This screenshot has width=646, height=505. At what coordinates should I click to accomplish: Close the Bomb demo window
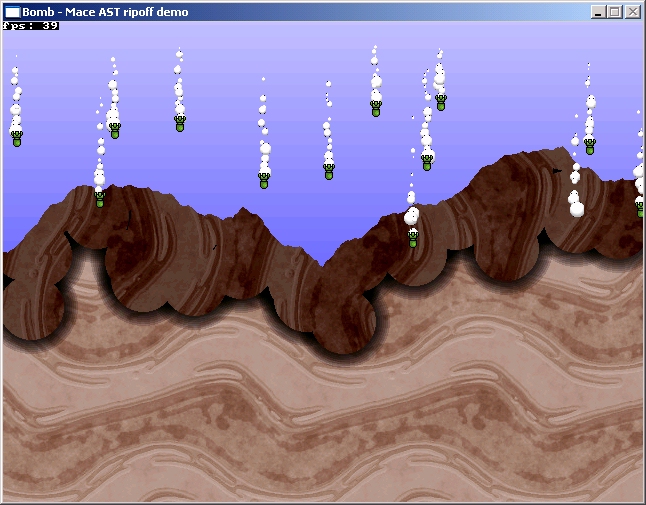(x=632, y=12)
